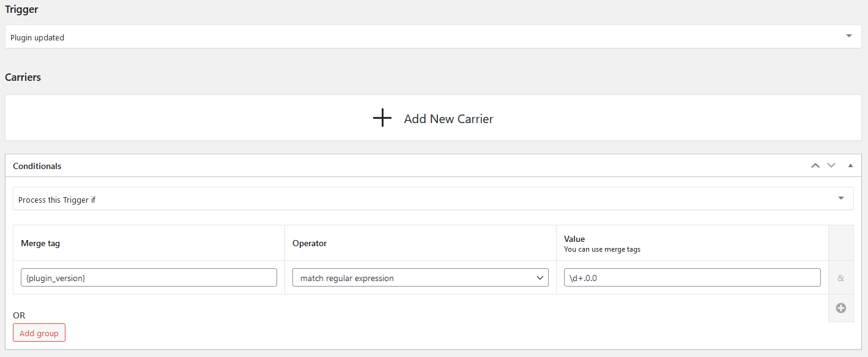Click the ampersand AND icon in condition row
The width and height of the screenshot is (868, 357).
point(840,278)
